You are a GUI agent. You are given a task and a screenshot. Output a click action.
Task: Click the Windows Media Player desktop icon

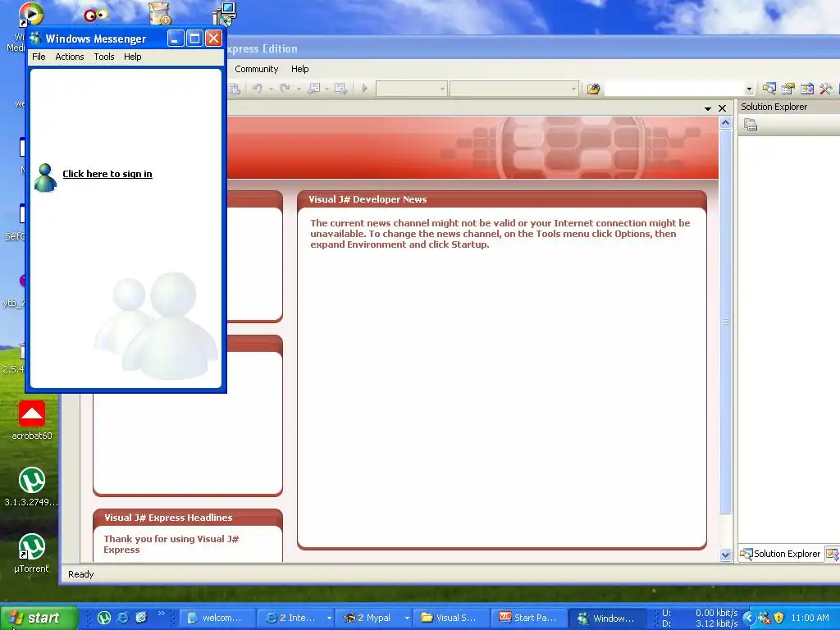tap(30, 14)
